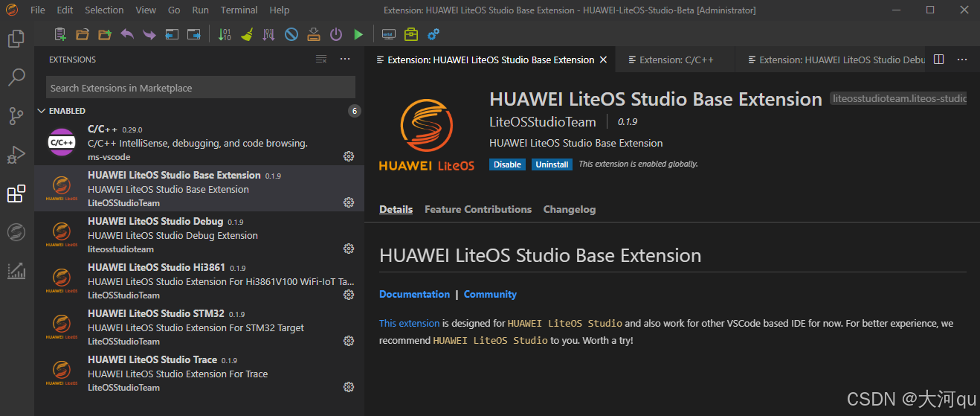Open the Edit menu
The width and height of the screenshot is (980, 416).
[65, 10]
